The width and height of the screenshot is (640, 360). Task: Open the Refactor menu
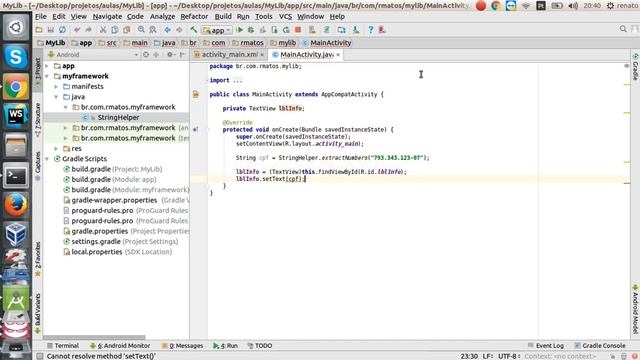coord(194,16)
